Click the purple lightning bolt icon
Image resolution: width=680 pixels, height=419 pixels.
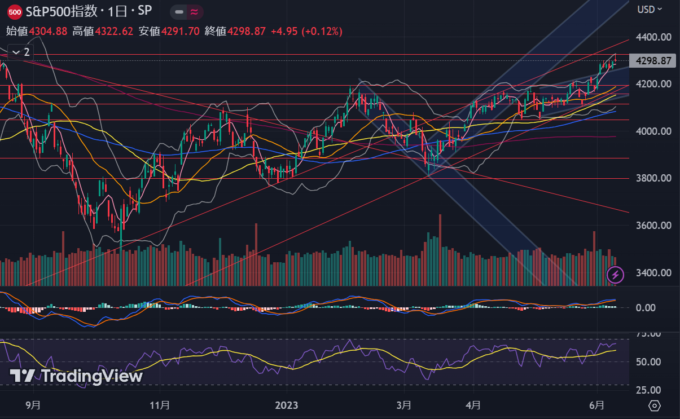tap(616, 273)
